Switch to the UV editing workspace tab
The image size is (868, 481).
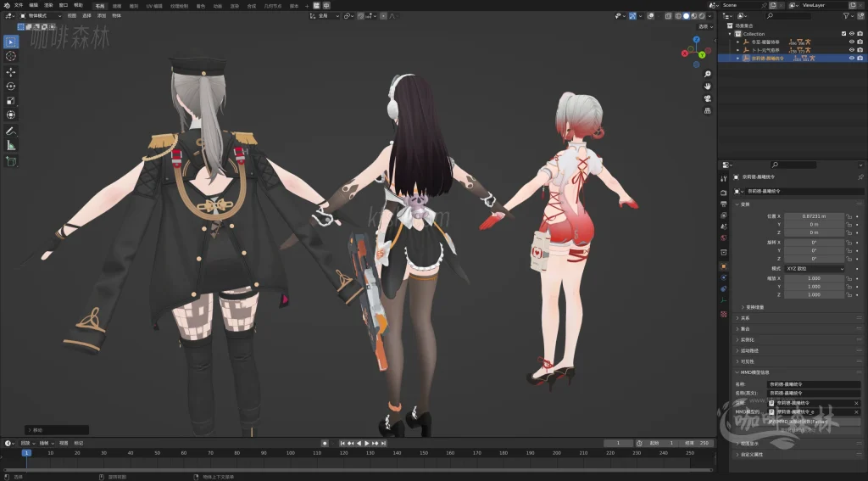tap(154, 6)
